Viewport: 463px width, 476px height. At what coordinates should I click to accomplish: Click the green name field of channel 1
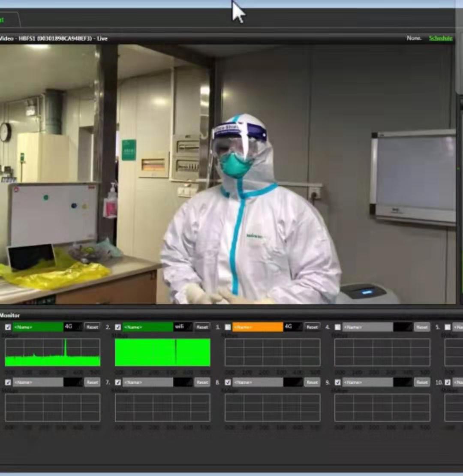coord(38,327)
